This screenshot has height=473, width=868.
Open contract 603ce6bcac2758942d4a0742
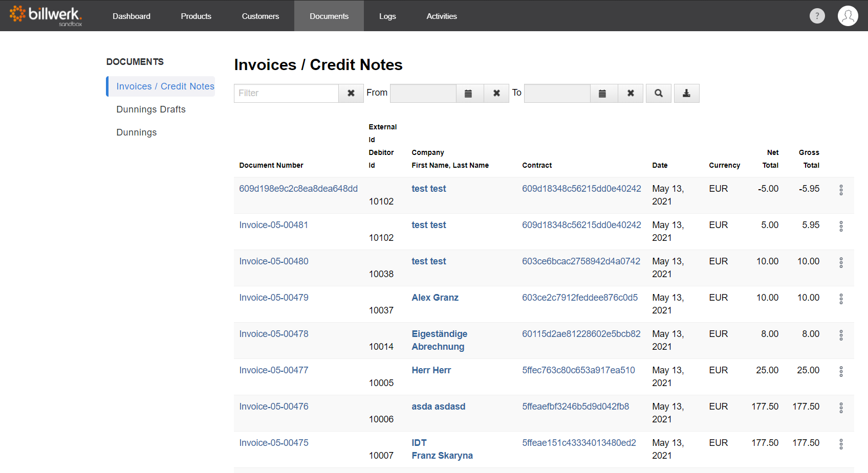point(581,261)
